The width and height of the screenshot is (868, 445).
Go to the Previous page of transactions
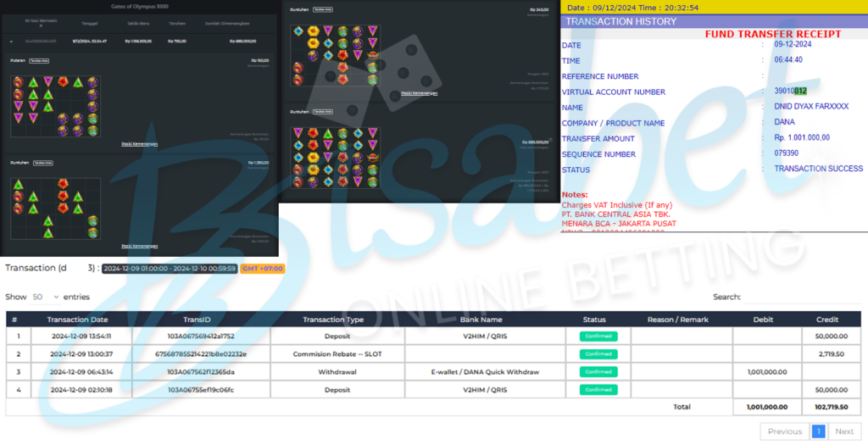pyautogui.click(x=784, y=431)
